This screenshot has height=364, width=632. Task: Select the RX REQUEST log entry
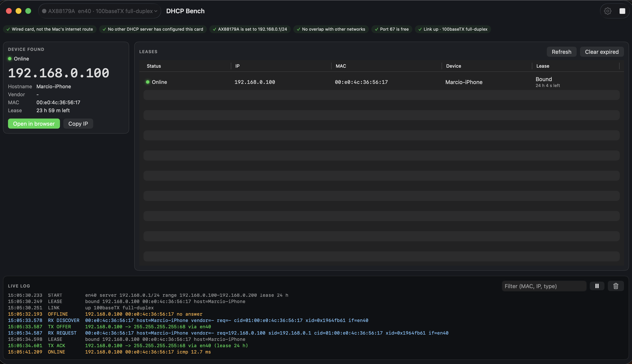pos(228,333)
